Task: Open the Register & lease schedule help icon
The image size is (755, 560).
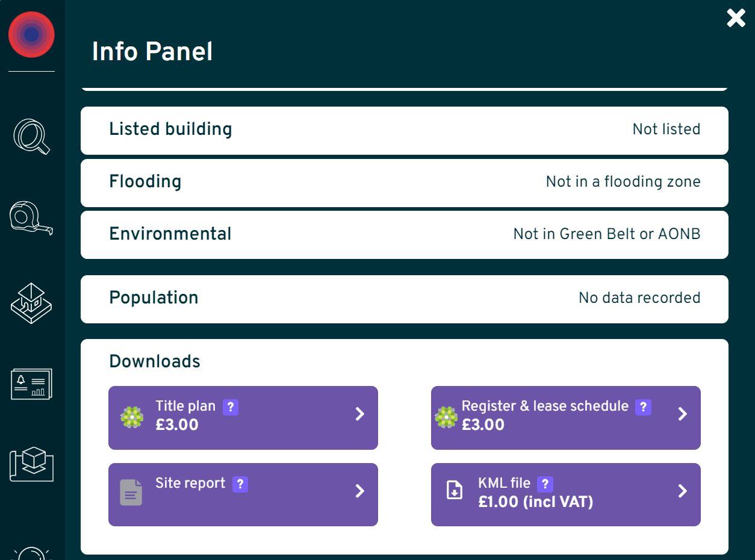Action: tap(642, 406)
